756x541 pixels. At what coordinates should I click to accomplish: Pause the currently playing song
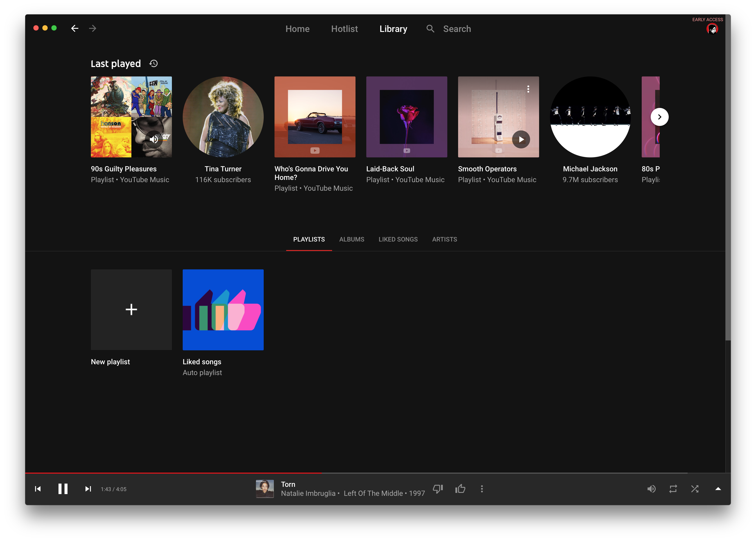(x=63, y=489)
